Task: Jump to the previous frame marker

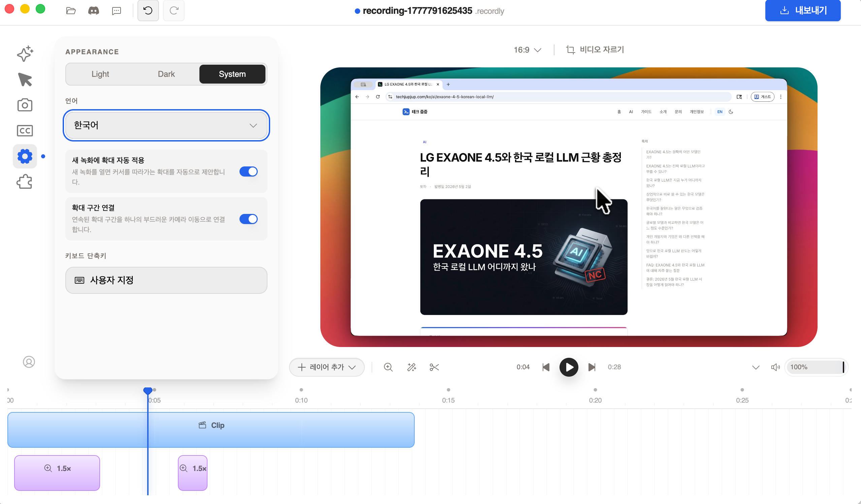Action: [x=546, y=367]
